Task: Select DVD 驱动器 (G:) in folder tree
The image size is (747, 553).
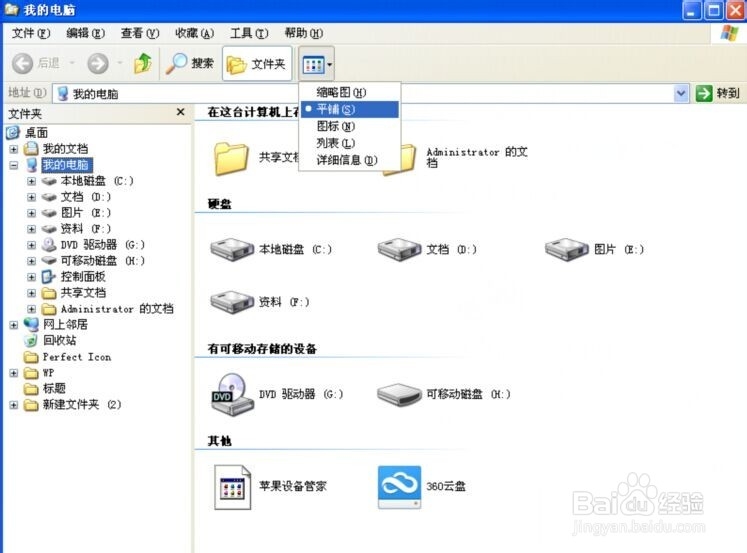Action: click(x=102, y=245)
